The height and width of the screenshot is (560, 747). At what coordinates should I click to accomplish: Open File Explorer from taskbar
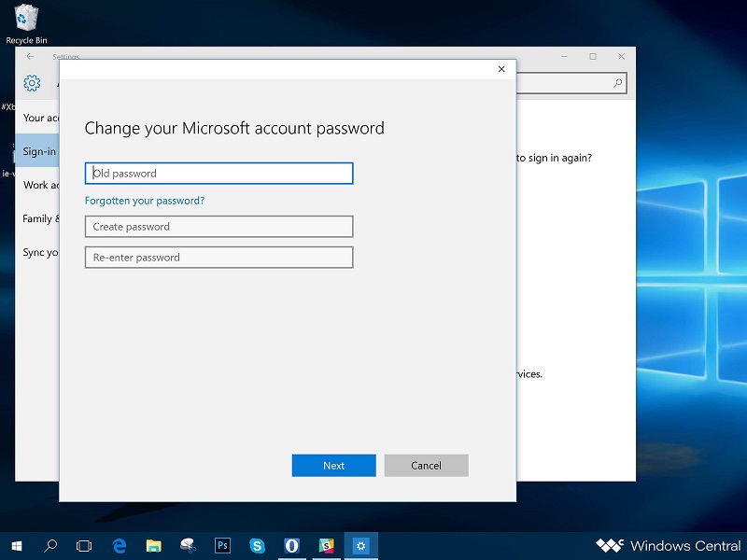coord(153,546)
